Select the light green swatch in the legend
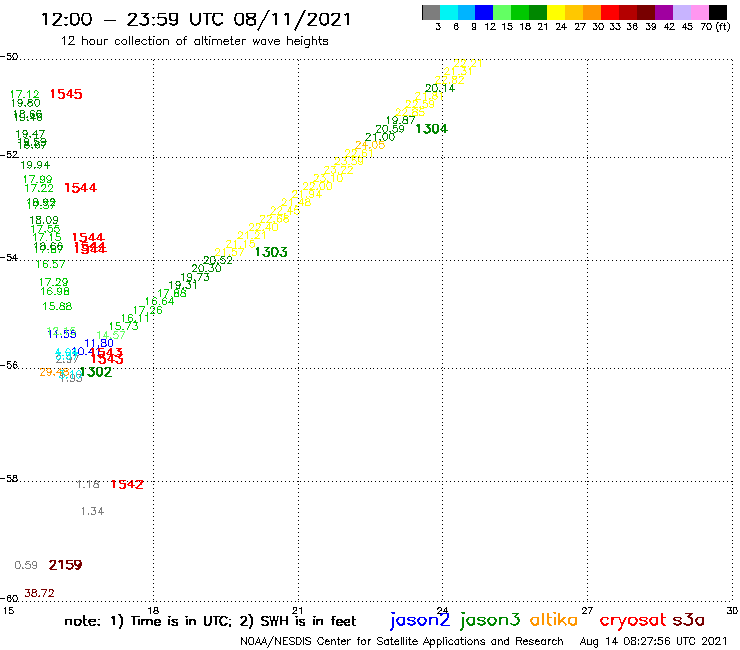Screen dimensions: 740x650 pyautogui.click(x=502, y=12)
